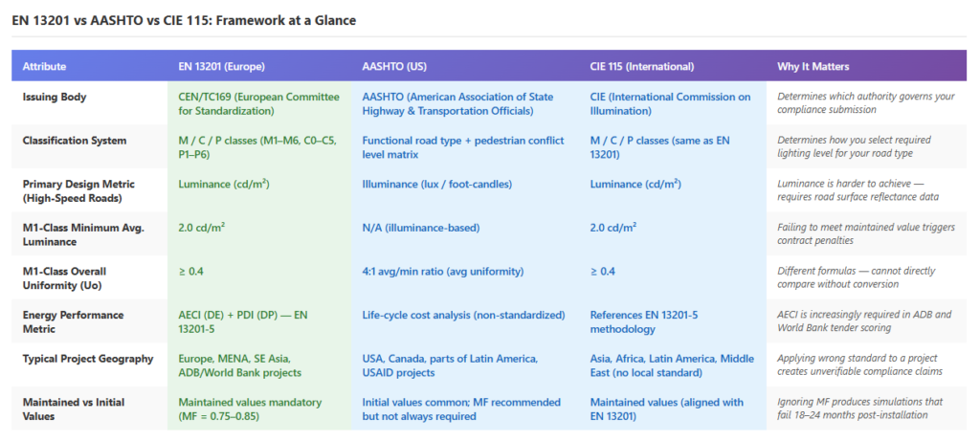Click 'Primary Design Metric (High-Speed Roads)' row label

coord(78,190)
